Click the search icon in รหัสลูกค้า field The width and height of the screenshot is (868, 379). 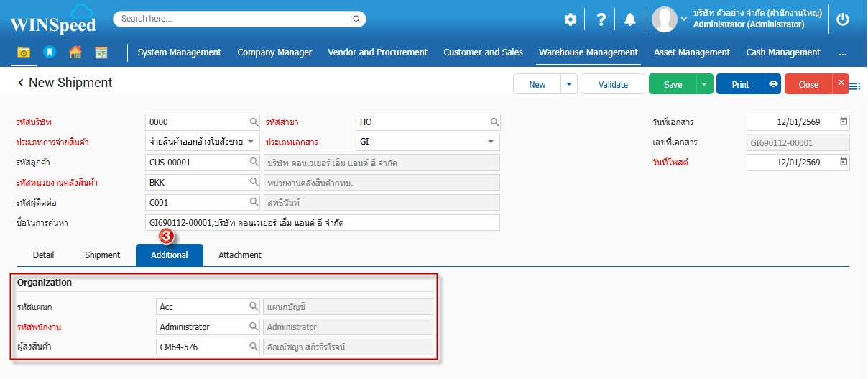tap(254, 163)
